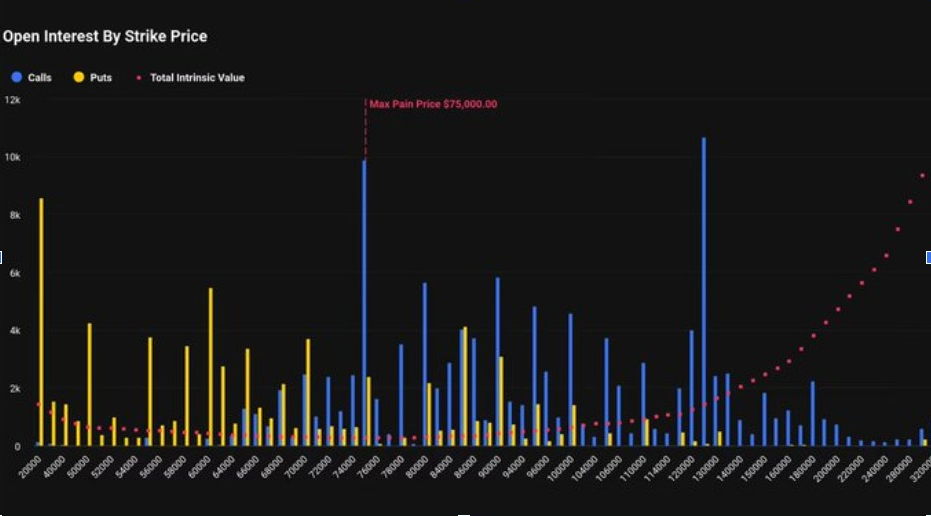Click the 240000 strike label on the x-axis
Screen dimensions: 931x516
point(875,468)
